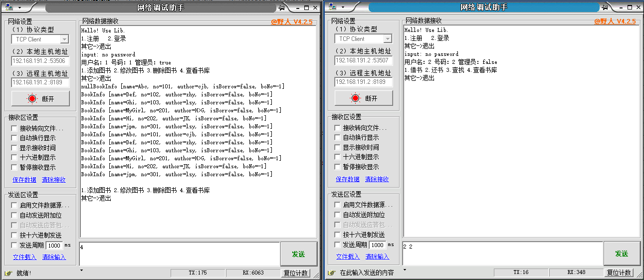Click 清除输入 link in left window
The height and width of the screenshot is (280, 644).
tap(54, 257)
